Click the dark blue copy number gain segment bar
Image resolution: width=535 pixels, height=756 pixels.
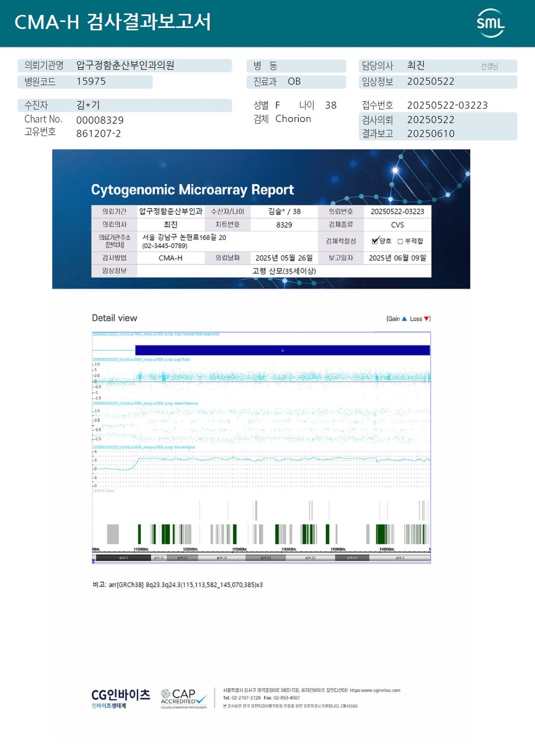click(x=282, y=350)
